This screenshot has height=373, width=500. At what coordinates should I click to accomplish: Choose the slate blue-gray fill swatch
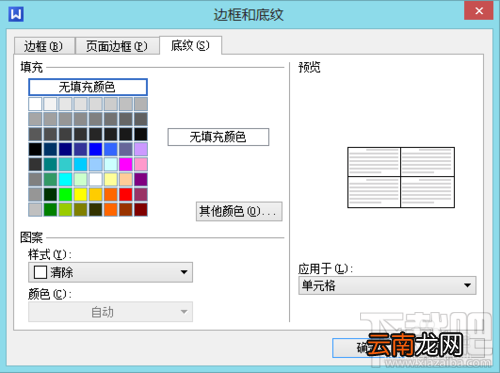(x=126, y=149)
